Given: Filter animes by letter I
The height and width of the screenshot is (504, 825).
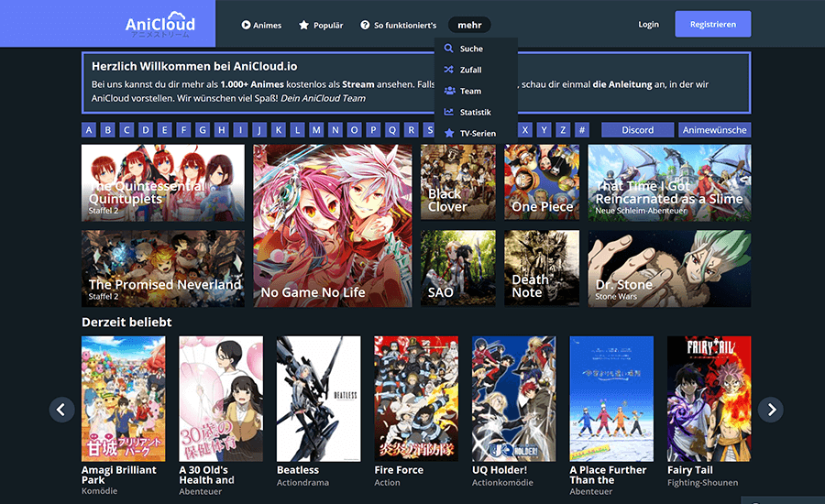Looking at the screenshot, I should [x=240, y=130].
